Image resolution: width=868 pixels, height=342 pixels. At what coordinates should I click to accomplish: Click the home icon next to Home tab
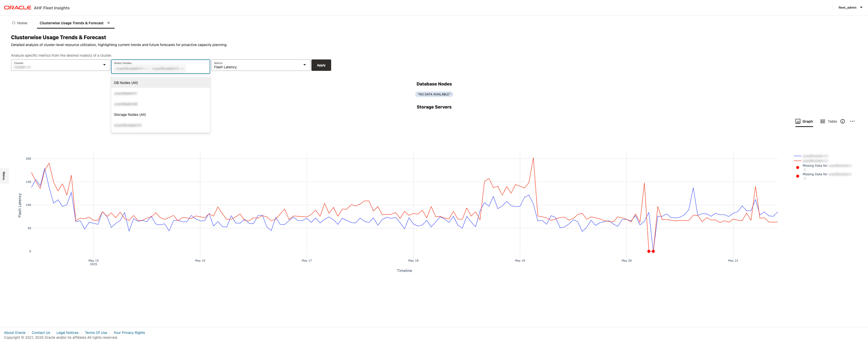[x=13, y=23]
